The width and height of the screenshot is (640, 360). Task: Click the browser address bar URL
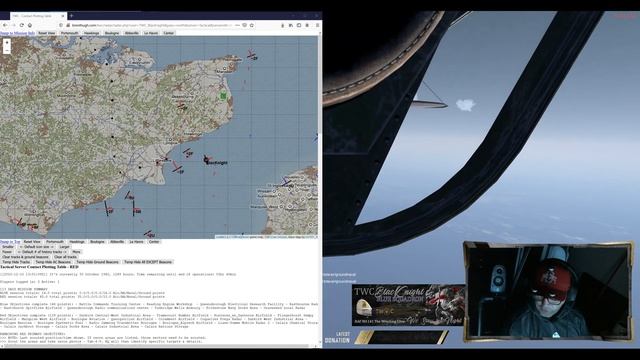[x=151, y=25]
